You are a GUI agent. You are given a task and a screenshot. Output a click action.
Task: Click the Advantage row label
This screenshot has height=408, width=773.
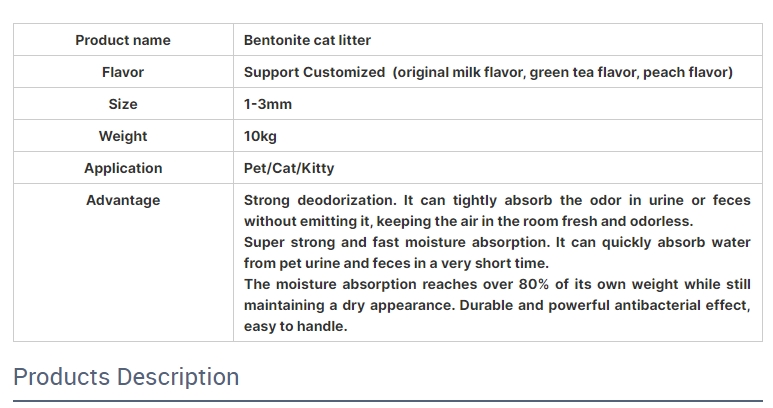(x=123, y=200)
